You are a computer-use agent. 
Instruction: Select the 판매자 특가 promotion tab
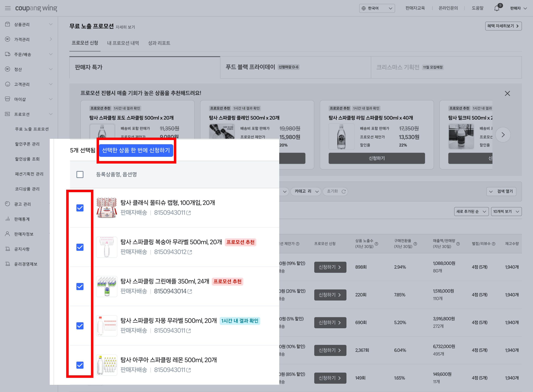tap(145, 67)
